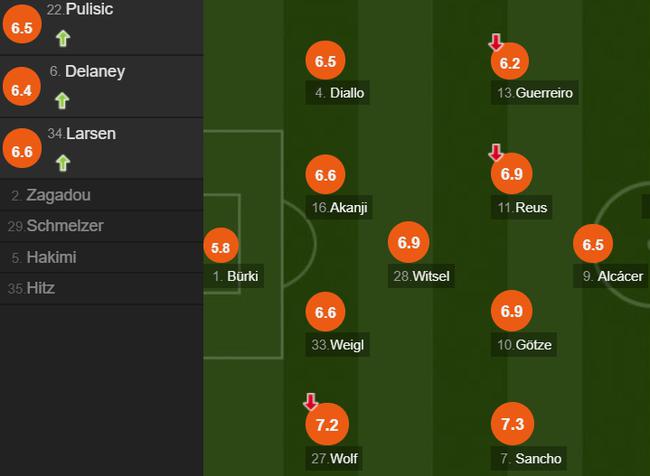
Task: Click red substituted-off arrow above Wolf
Action: coord(310,402)
